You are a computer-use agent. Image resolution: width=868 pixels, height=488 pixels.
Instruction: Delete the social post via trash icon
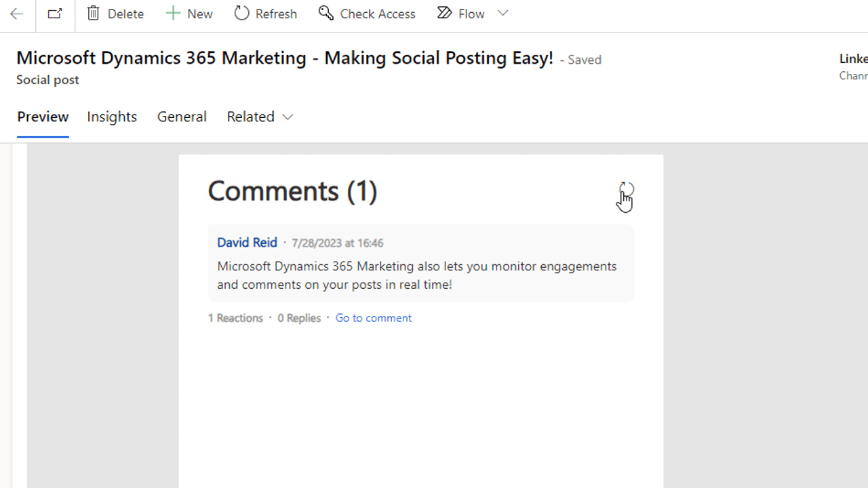point(115,13)
